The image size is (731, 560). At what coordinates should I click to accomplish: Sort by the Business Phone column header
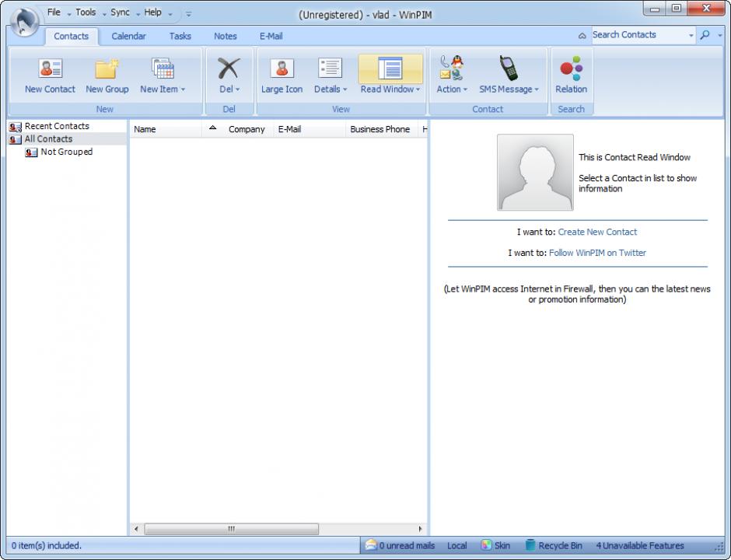click(380, 129)
